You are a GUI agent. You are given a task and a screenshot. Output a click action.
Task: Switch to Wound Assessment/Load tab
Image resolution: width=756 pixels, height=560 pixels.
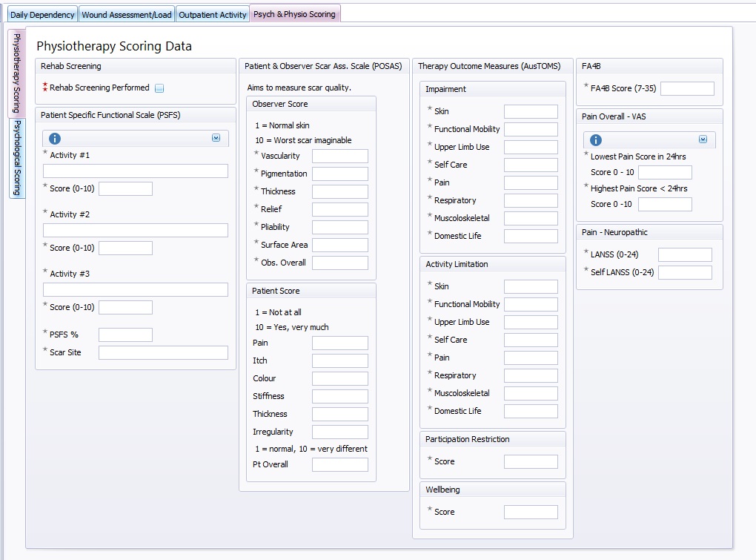tap(127, 14)
